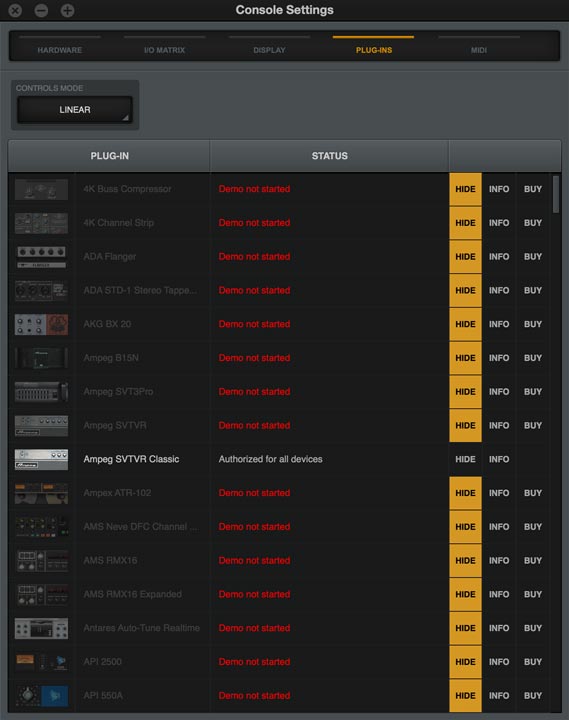Click the STATUS column header

coord(329,156)
